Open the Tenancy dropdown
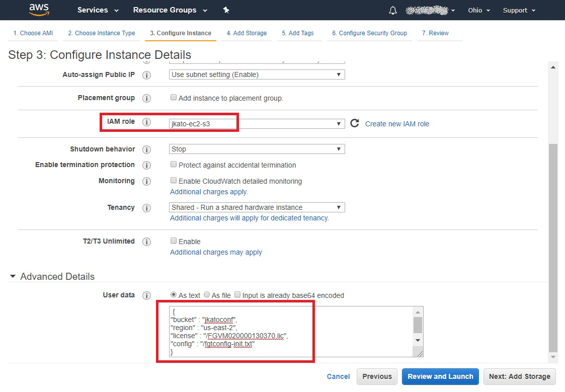 pyautogui.click(x=257, y=207)
